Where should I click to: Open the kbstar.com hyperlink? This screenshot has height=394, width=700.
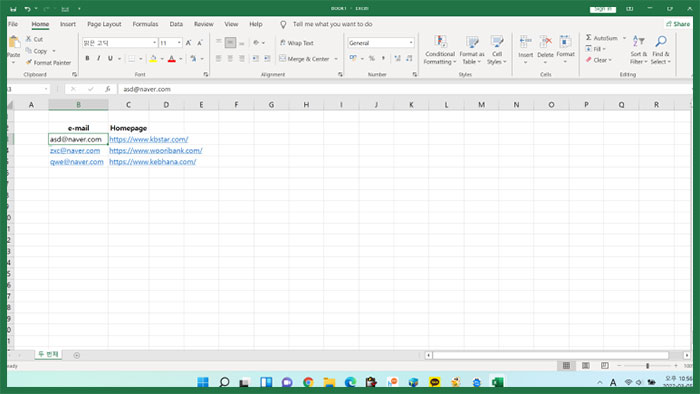click(x=149, y=139)
